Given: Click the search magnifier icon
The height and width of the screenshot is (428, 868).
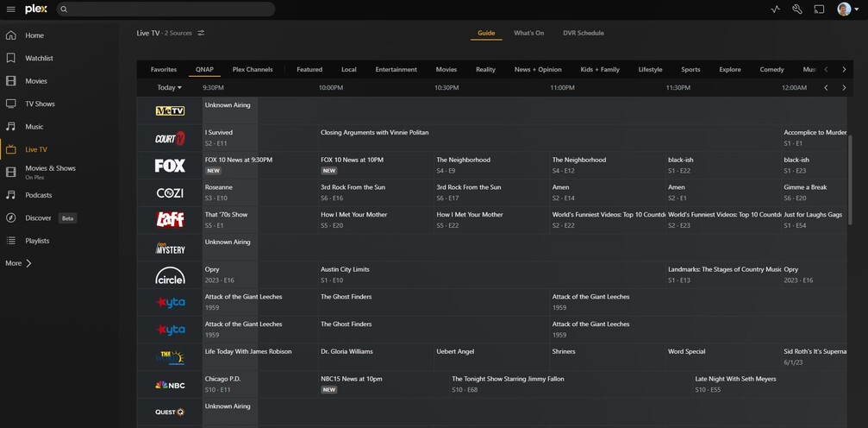Looking at the screenshot, I should tap(64, 9).
